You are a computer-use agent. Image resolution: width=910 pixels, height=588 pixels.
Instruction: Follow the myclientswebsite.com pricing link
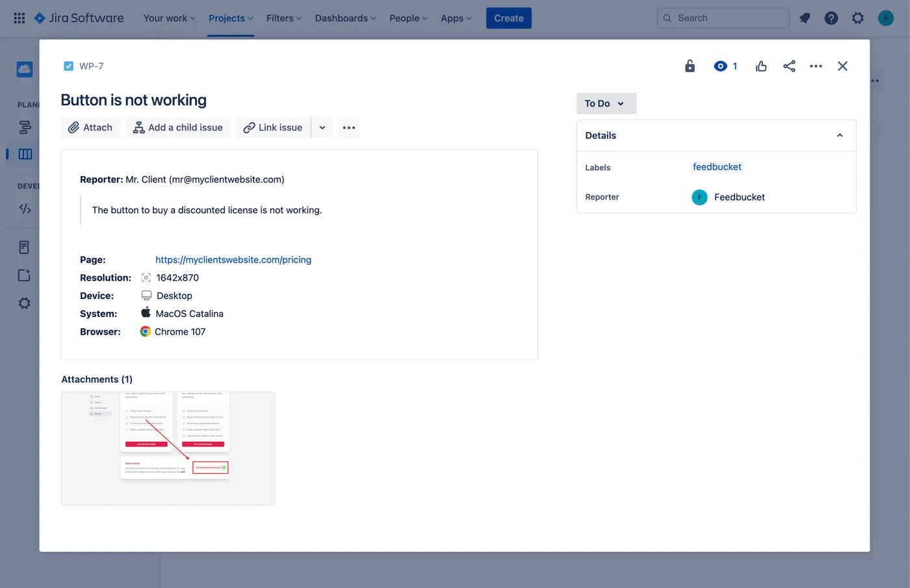click(233, 259)
